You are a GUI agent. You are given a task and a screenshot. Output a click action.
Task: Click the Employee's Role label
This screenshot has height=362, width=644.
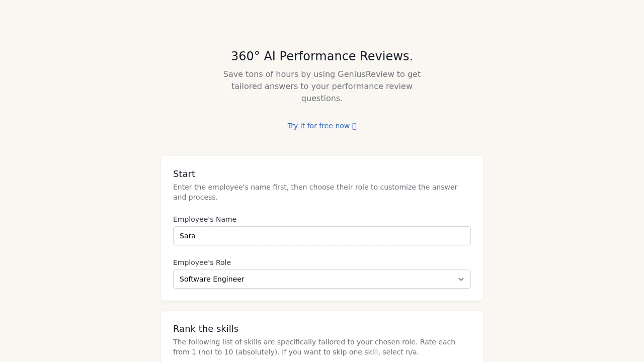[x=202, y=262]
